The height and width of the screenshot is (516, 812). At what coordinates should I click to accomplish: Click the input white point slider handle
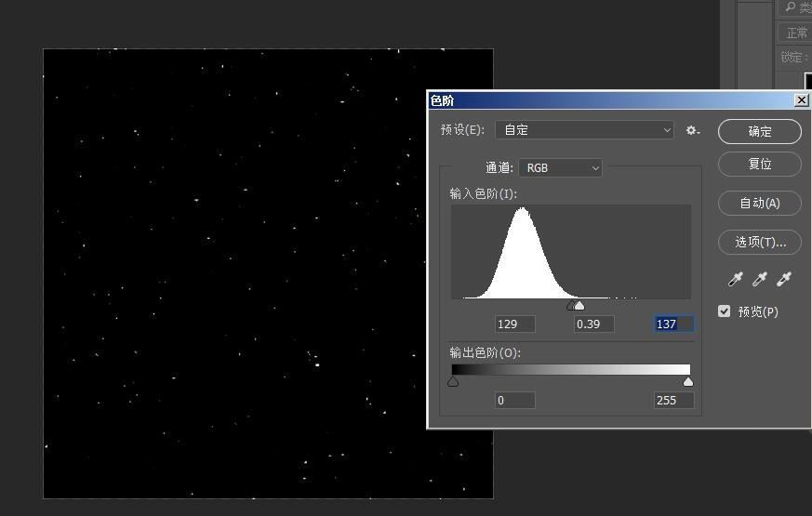(579, 305)
